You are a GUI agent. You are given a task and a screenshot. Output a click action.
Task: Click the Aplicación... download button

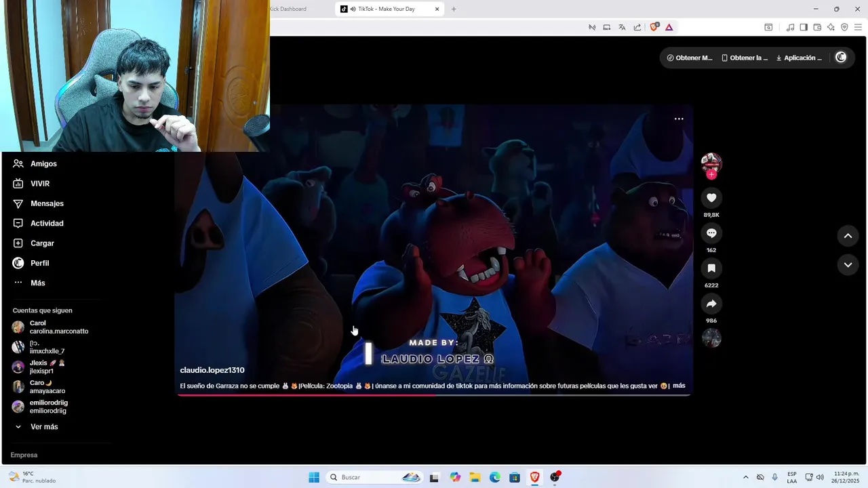(799, 58)
